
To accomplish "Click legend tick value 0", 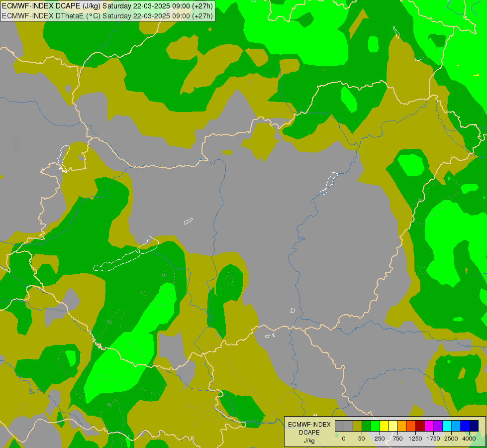I will point(344,439).
